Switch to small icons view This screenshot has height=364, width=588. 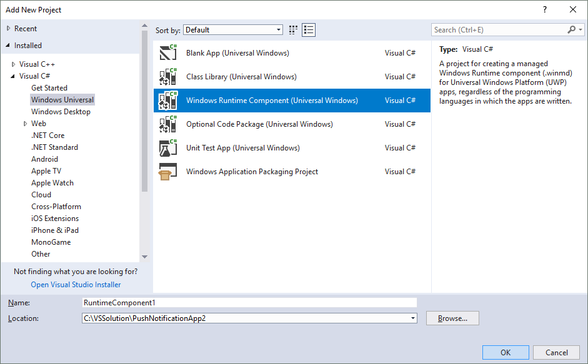294,30
